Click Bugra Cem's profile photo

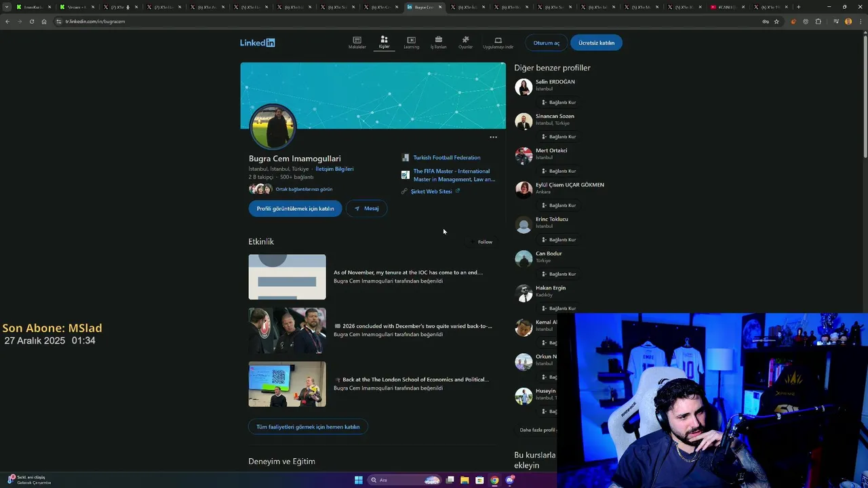coord(273,127)
